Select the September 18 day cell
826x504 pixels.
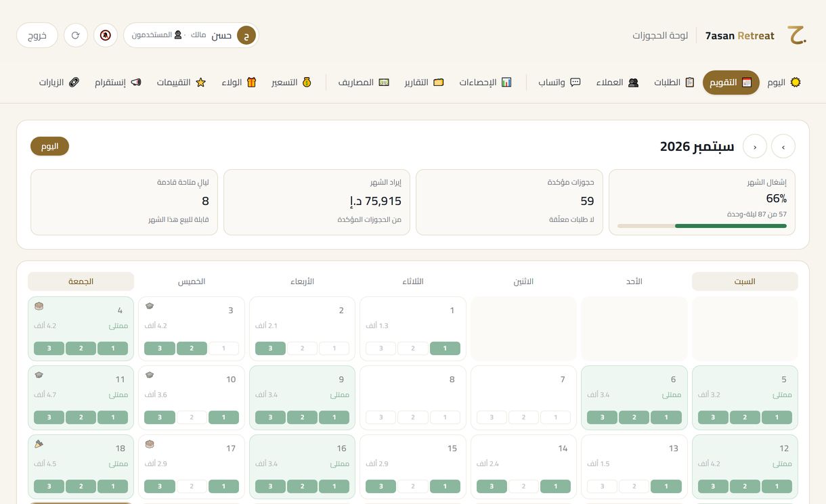pos(81,467)
